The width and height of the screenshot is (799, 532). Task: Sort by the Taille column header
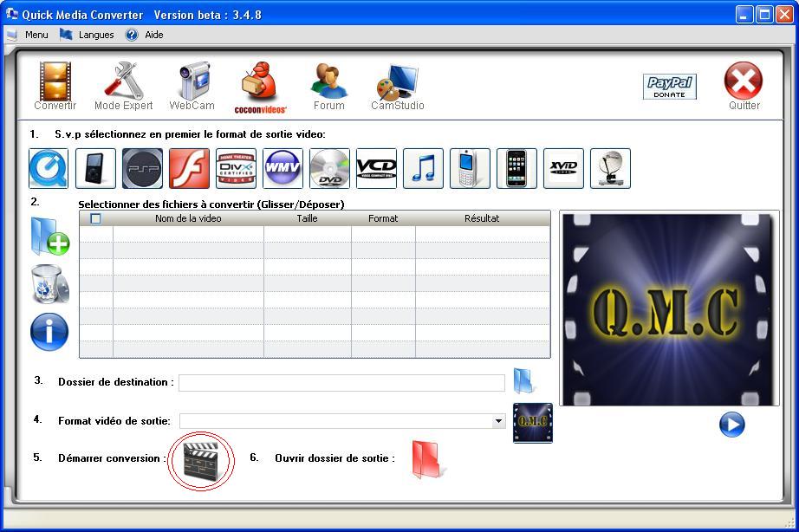click(x=308, y=218)
